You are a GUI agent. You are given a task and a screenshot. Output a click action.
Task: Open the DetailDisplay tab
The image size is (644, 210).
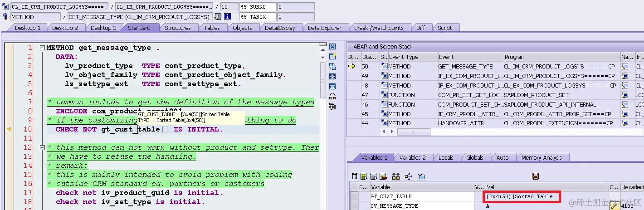pyautogui.click(x=280, y=28)
